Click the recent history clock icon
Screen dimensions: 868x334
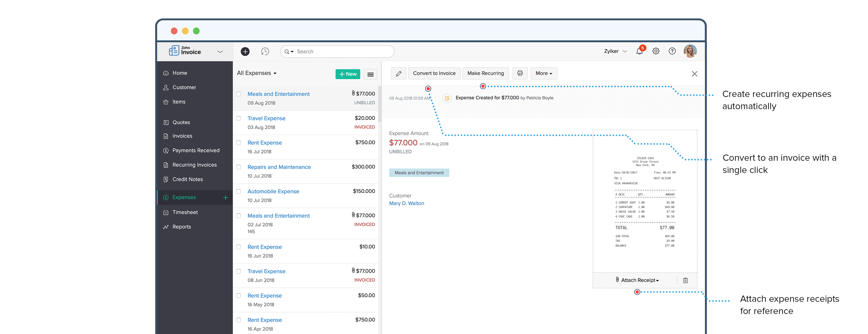pos(265,51)
